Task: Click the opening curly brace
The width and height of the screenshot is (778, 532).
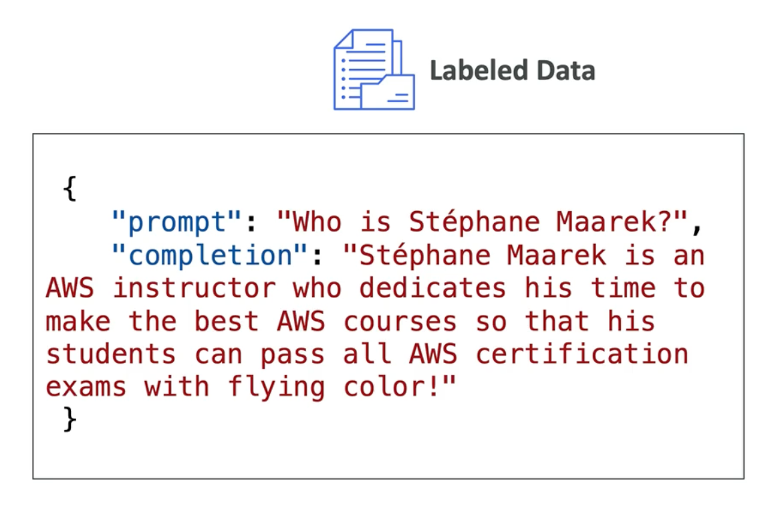Action: coord(70,189)
